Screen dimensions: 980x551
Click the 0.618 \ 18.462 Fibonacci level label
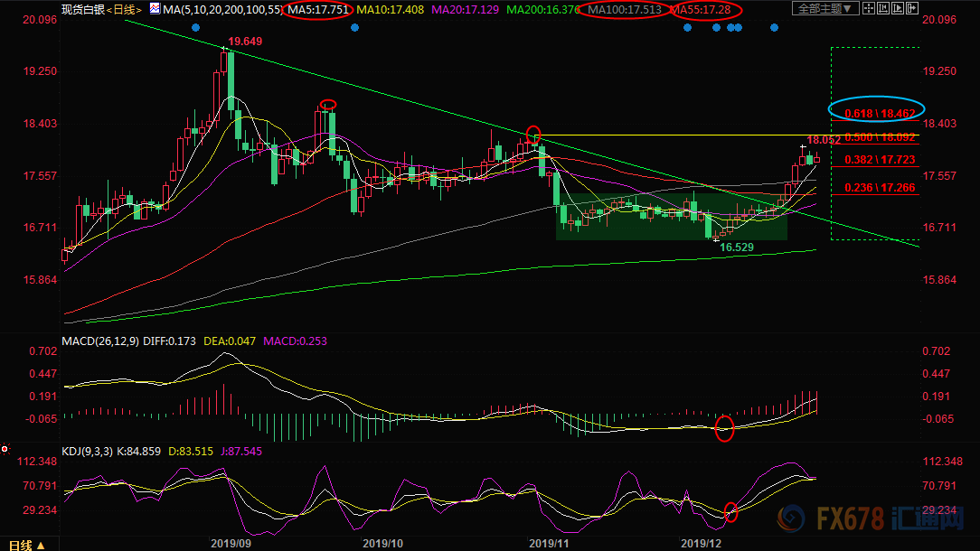(x=879, y=114)
